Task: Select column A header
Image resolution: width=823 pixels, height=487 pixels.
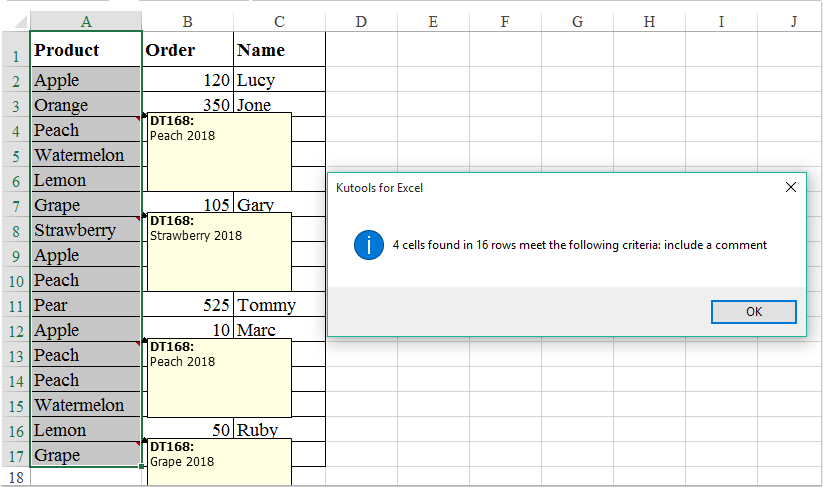Action: click(x=86, y=22)
